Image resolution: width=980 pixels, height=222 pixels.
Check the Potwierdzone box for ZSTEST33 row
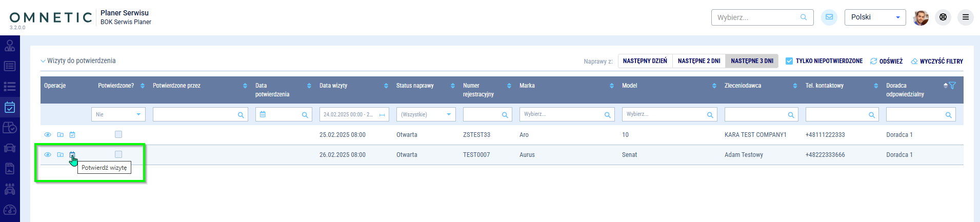pyautogui.click(x=118, y=134)
